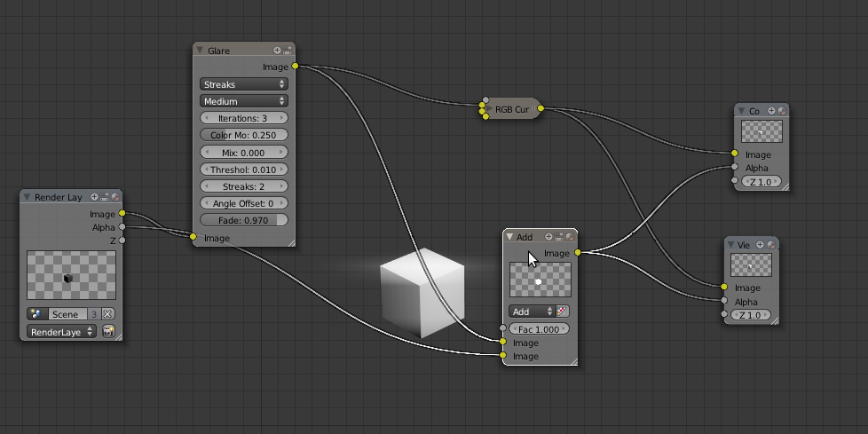The height and width of the screenshot is (434, 868).
Task: Open the RenderLayer selector dropdown
Action: (x=61, y=332)
